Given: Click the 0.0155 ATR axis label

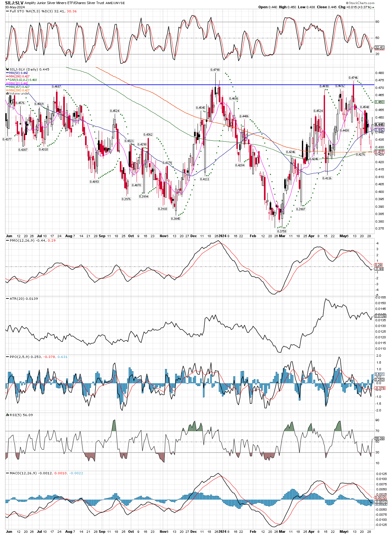Looking at the screenshot, I should [x=380, y=298].
